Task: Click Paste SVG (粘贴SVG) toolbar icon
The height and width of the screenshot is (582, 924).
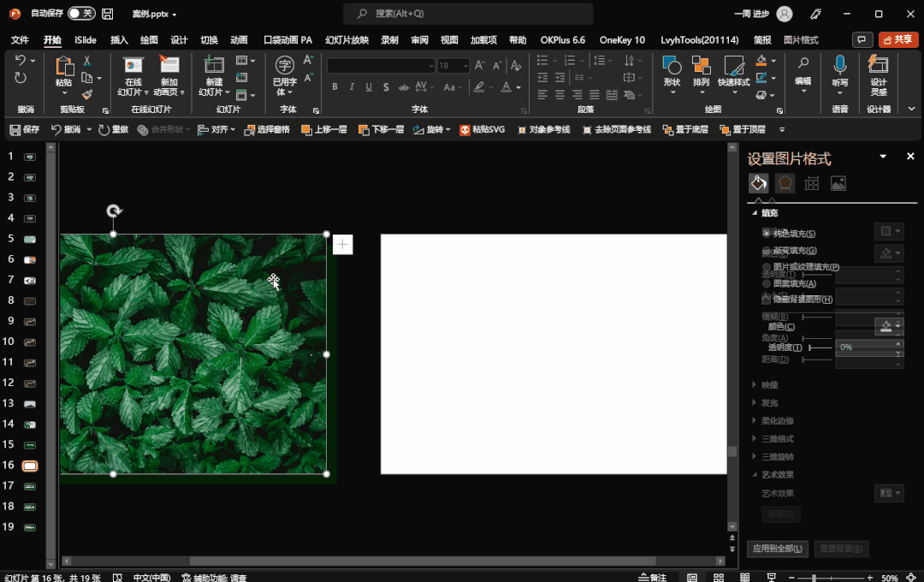Action: coord(465,130)
